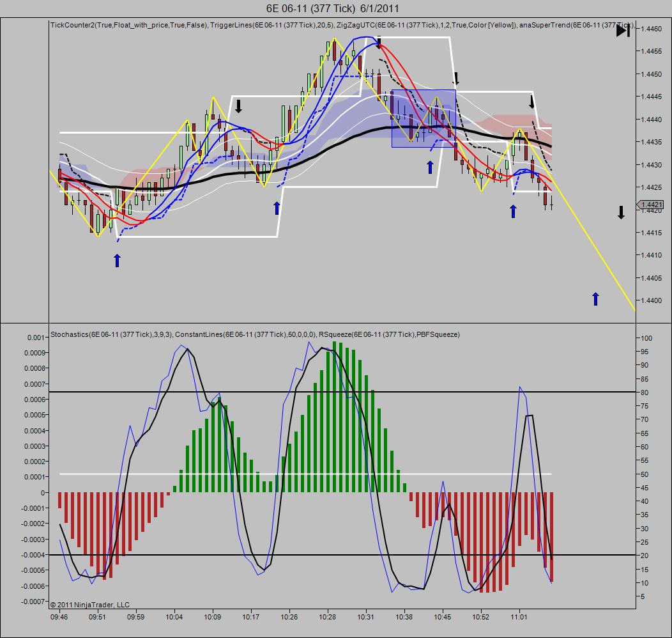Click the 10:28 time axis label
Viewport: 672px width, 638px height.
tap(328, 617)
